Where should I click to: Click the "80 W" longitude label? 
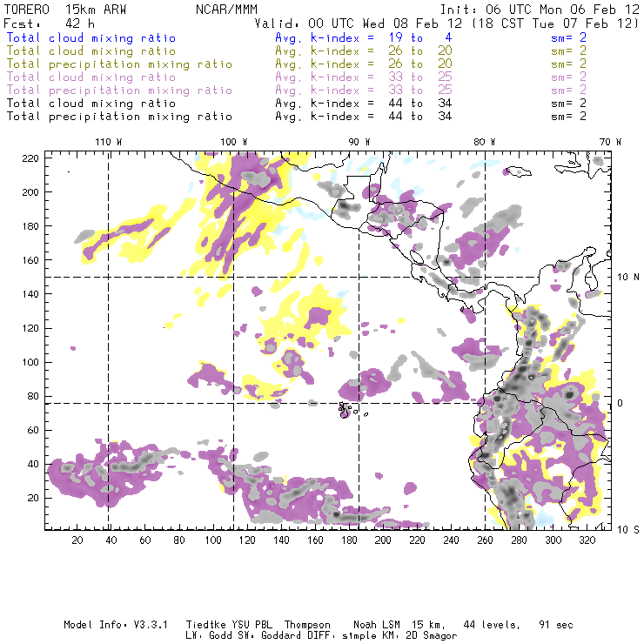(x=484, y=142)
